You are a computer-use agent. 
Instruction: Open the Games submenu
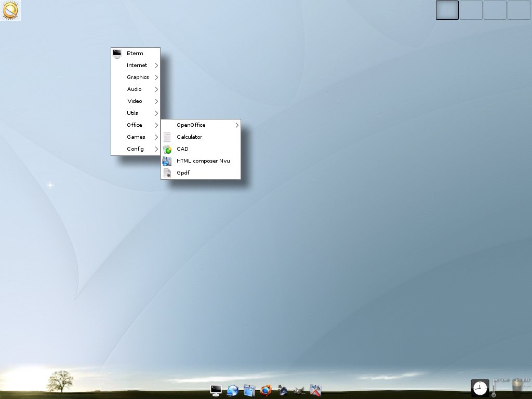(136, 137)
